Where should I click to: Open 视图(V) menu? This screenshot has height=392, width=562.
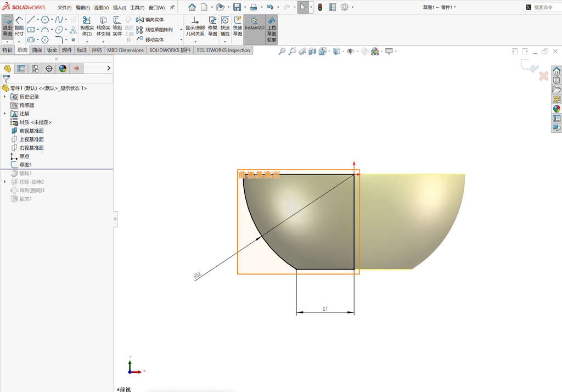(102, 8)
